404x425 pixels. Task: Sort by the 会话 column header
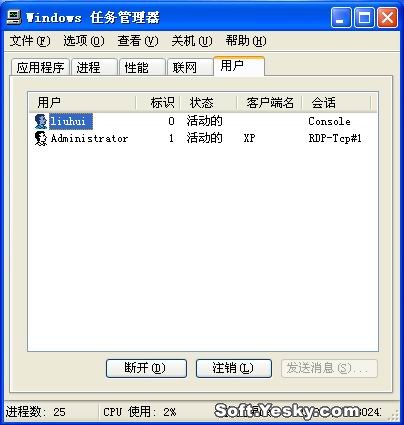pos(336,102)
